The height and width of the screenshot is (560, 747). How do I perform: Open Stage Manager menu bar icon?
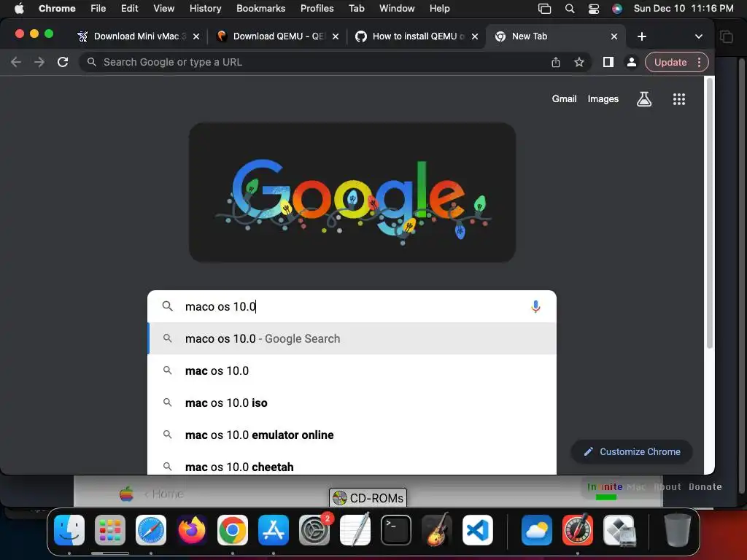pos(544,8)
